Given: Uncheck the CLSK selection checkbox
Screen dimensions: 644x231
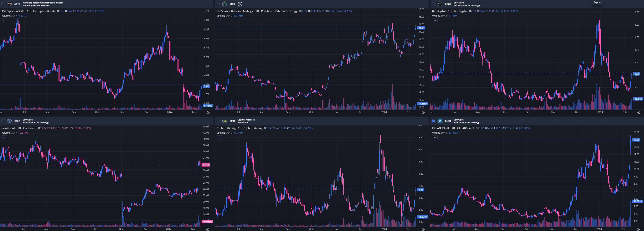Looking at the screenshot, I should (433, 121).
